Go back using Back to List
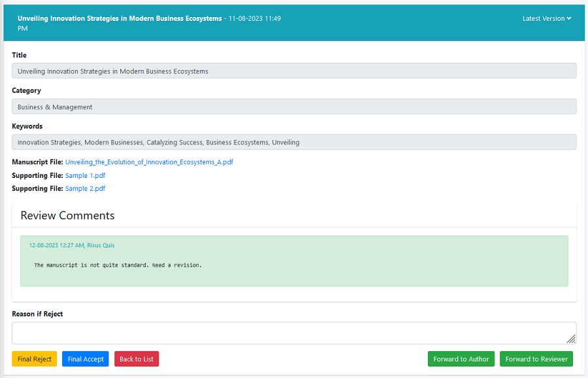Screen dimensions: 588x378 (136, 359)
